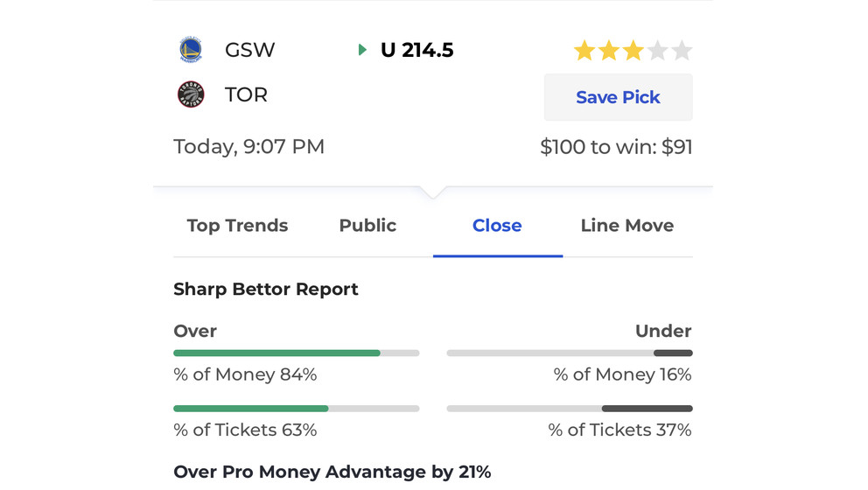Click the Toronto Raptors logo
Viewport: 868px width, 490px height.
(191, 94)
